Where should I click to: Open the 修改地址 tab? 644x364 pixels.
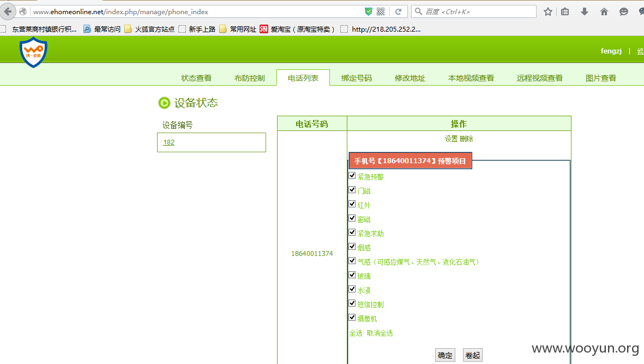(x=410, y=78)
